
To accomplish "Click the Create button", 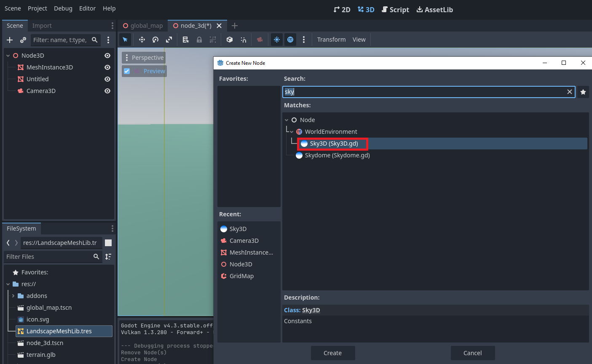I will click(x=333, y=353).
